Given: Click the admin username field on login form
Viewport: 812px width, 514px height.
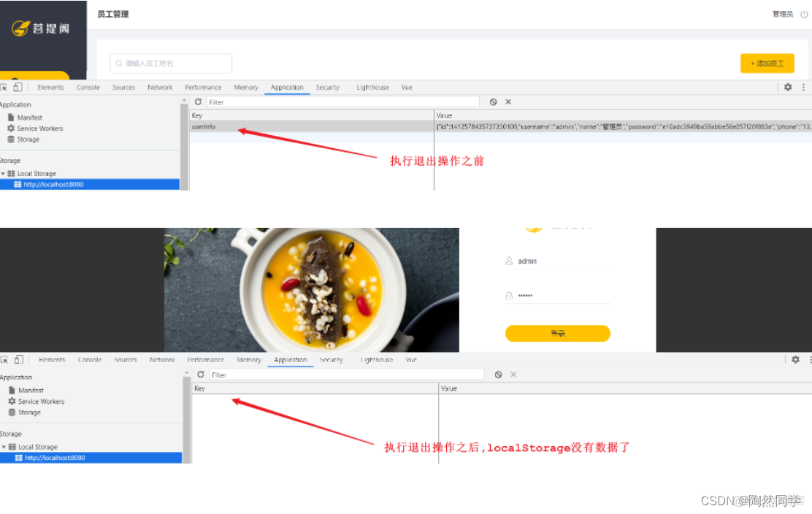Looking at the screenshot, I should [557, 261].
